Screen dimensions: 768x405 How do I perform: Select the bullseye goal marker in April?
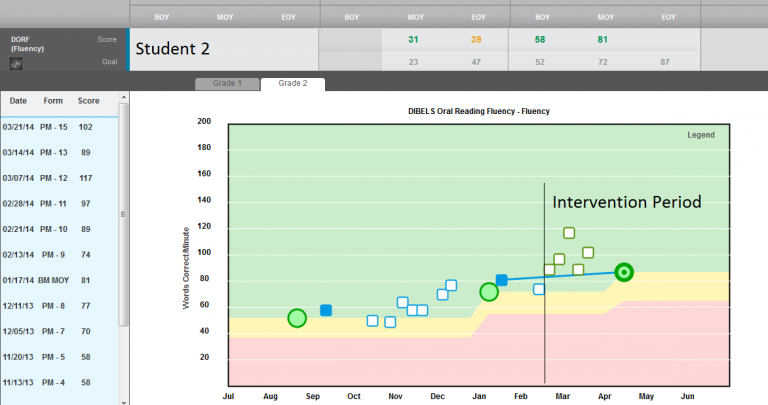(624, 271)
